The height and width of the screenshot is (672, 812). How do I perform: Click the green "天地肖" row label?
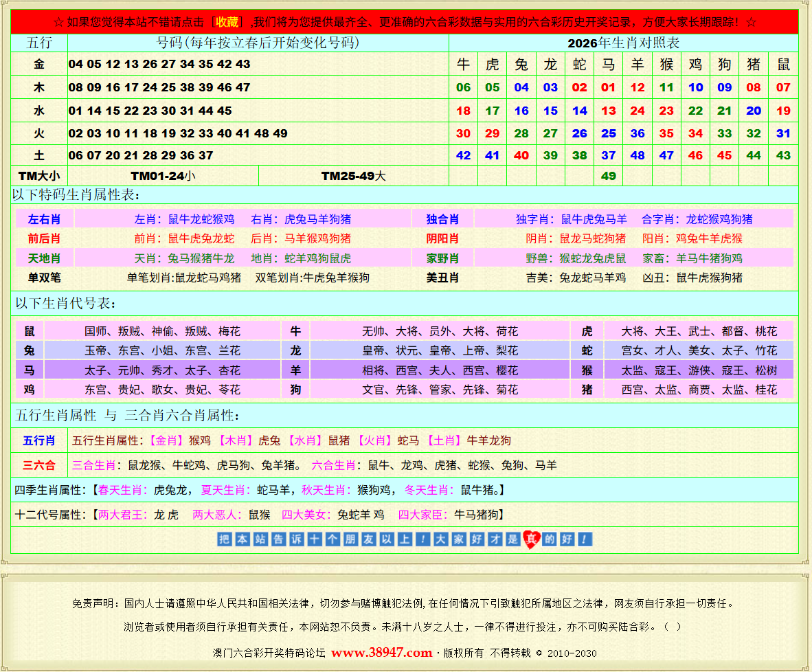(x=44, y=258)
